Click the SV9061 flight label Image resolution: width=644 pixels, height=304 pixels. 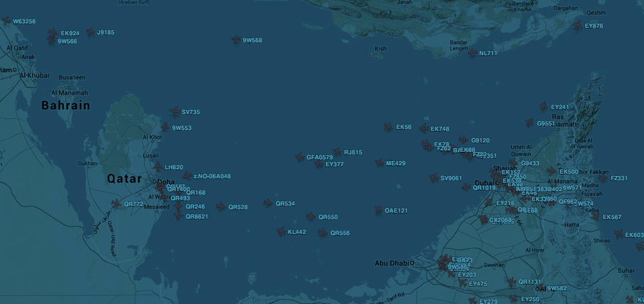click(451, 179)
